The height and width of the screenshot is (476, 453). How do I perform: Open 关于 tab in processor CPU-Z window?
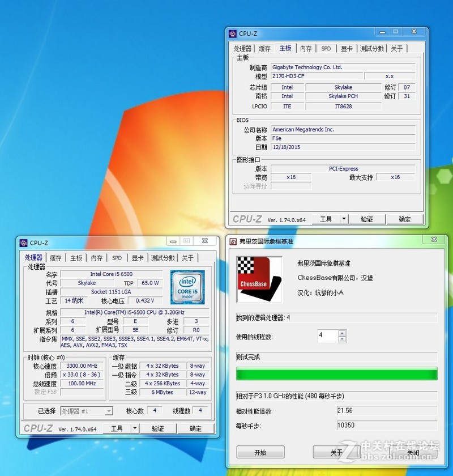[187, 258]
